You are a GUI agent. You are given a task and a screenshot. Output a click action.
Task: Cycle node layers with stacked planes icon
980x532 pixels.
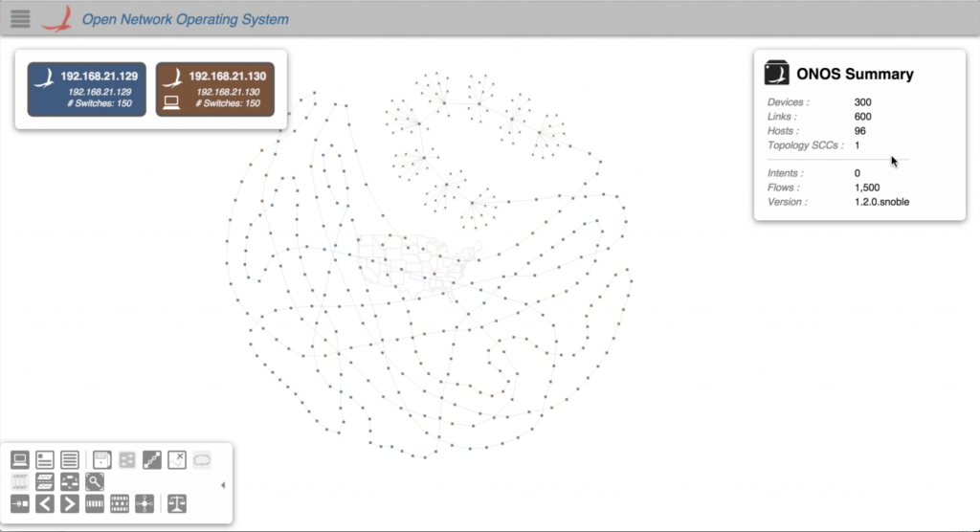[45, 482]
